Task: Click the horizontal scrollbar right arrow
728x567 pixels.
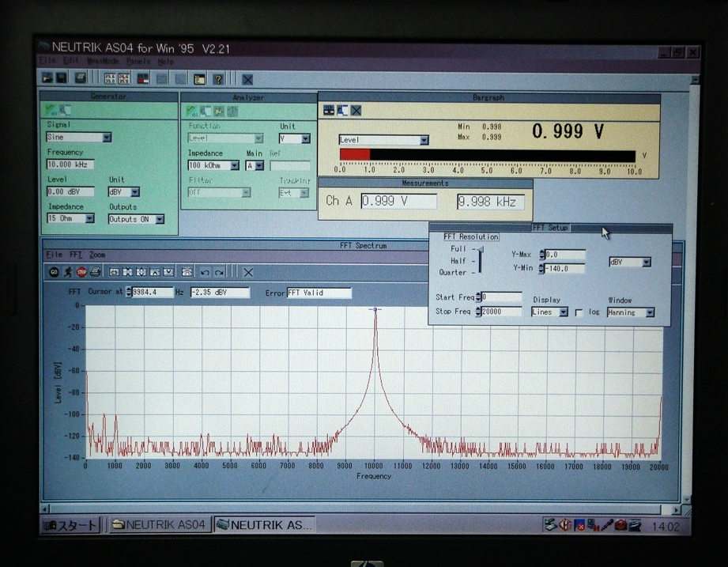Action: (676, 509)
